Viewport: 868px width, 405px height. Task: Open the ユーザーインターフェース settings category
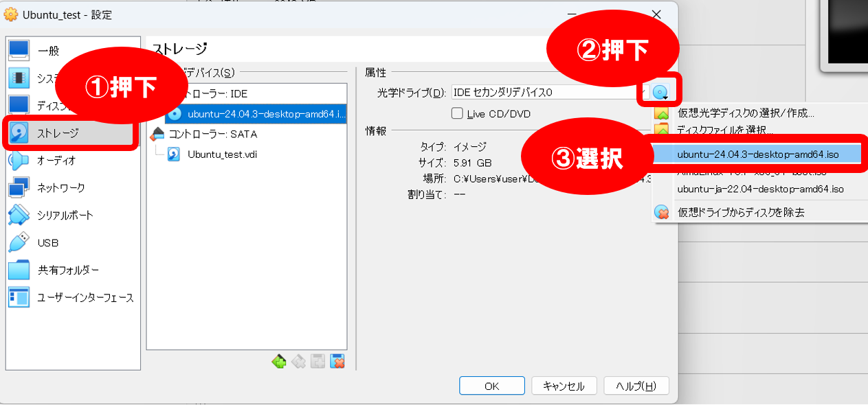click(x=85, y=297)
